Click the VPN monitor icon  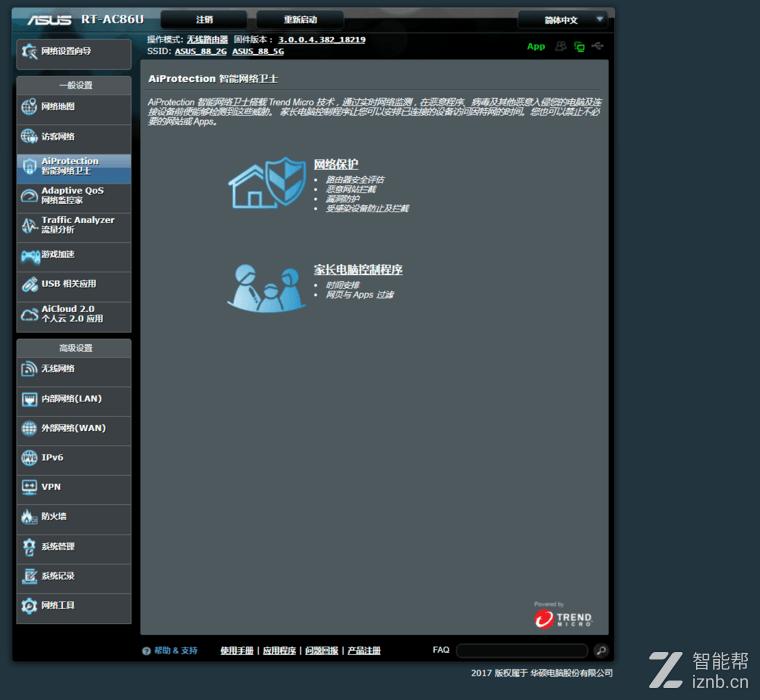pos(29,487)
